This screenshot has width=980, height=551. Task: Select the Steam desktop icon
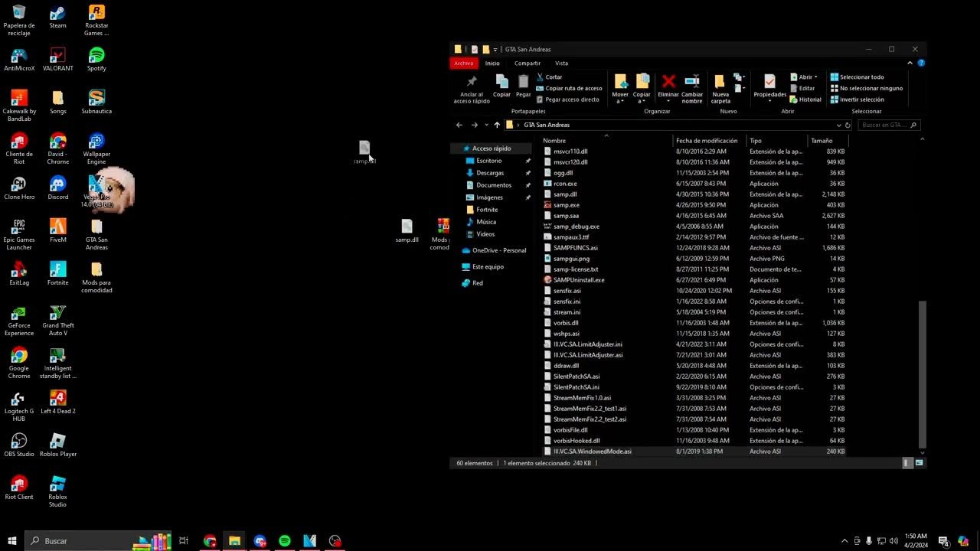[57, 18]
